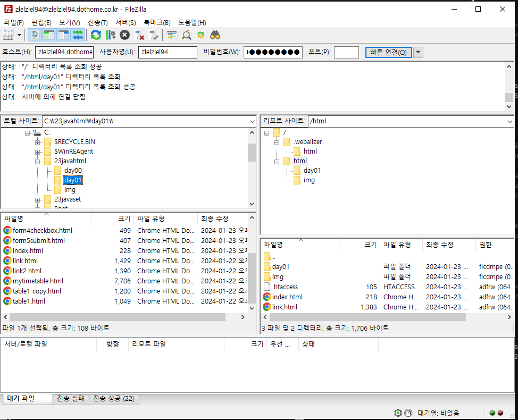Switch to the 대기 파일 queued files tab
Image resolution: width=518 pixels, height=420 pixels.
(27, 399)
